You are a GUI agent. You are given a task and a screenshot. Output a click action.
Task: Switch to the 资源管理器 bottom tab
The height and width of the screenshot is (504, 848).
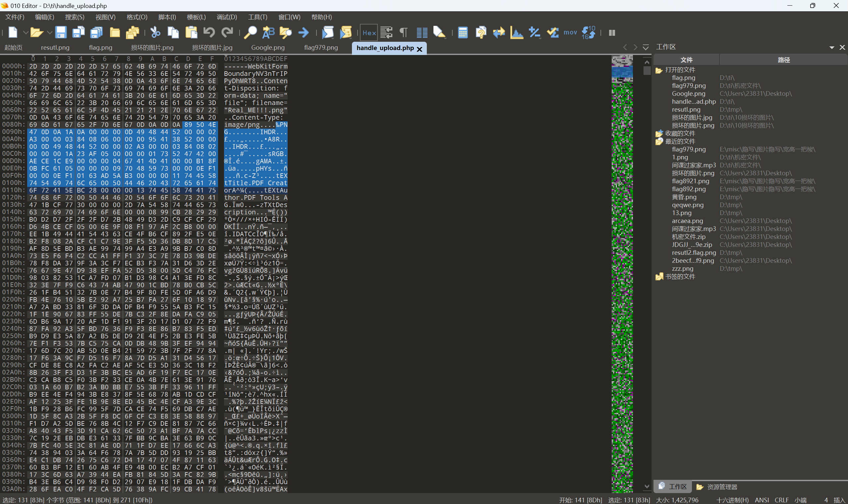[717, 487]
